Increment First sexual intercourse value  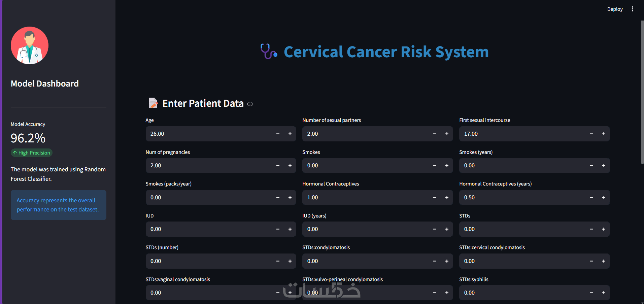click(x=604, y=134)
